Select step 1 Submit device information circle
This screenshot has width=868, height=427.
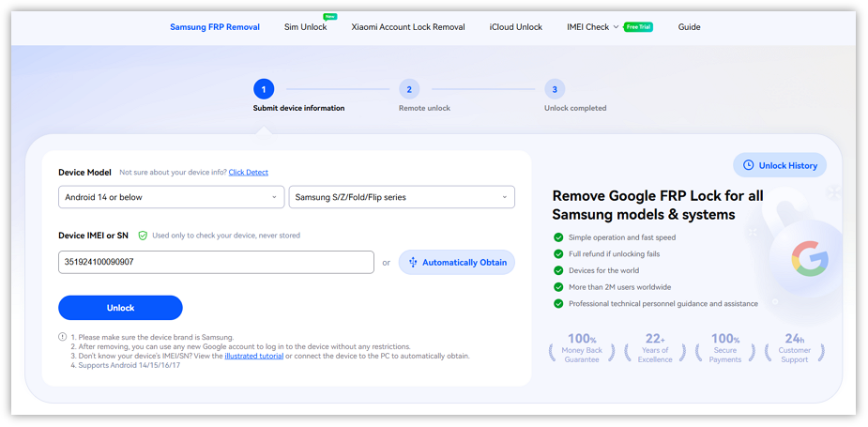pos(264,89)
